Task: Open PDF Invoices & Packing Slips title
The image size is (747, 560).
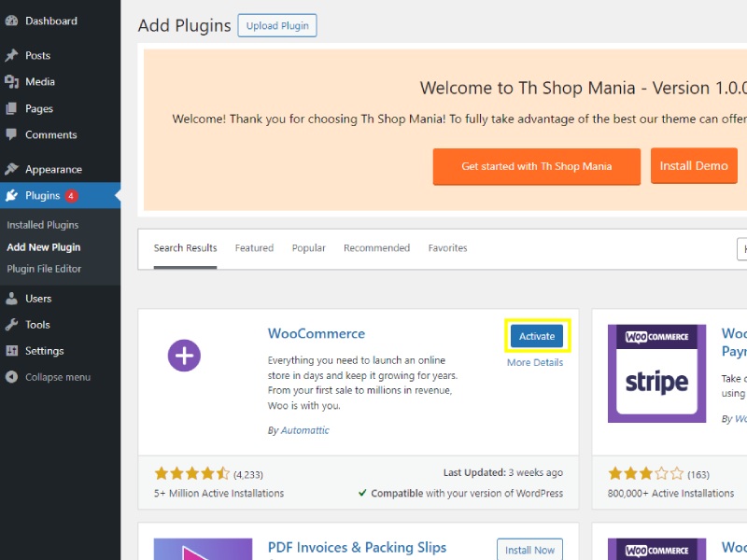Action: pyautogui.click(x=358, y=548)
